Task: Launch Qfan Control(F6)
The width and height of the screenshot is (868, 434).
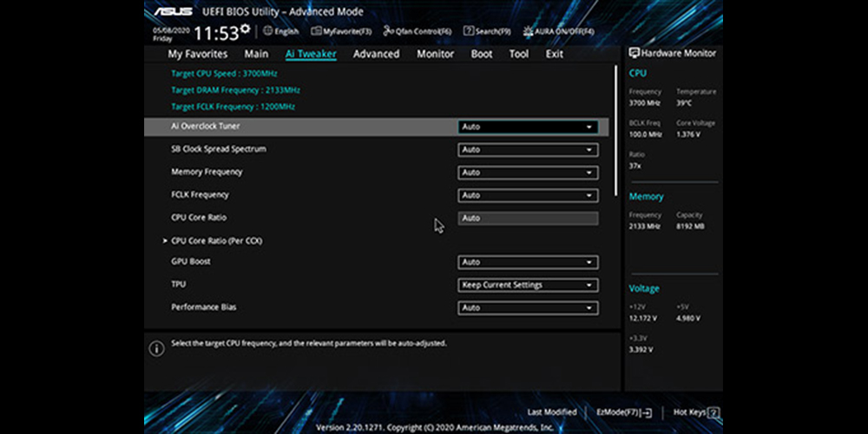Action: [x=418, y=31]
